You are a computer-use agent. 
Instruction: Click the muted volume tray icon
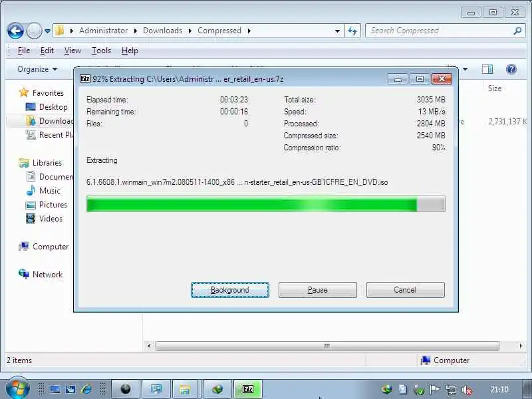click(467, 390)
